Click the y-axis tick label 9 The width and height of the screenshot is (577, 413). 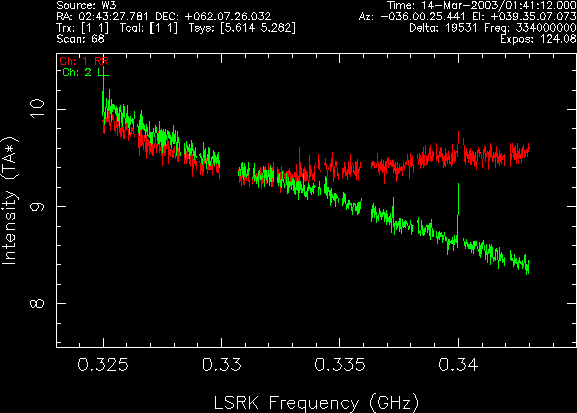coord(37,206)
